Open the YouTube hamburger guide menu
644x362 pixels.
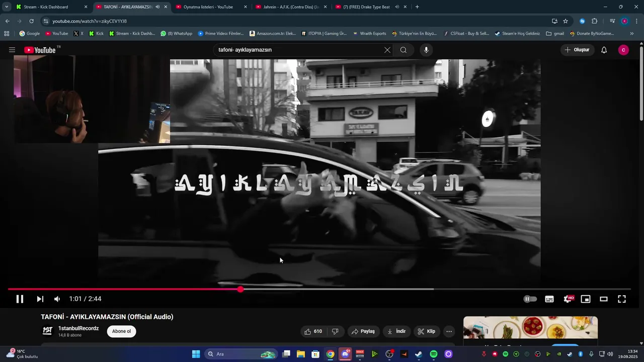tap(12, 50)
